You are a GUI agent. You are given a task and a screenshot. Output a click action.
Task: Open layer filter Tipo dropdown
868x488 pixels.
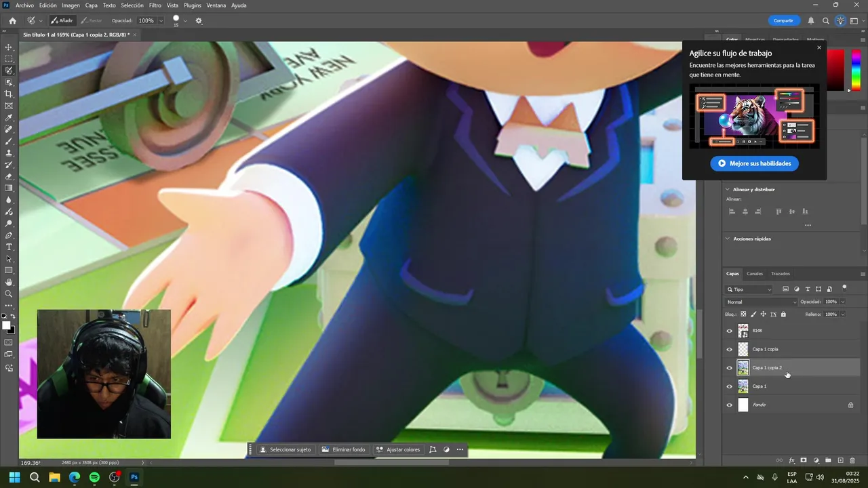[749, 289]
